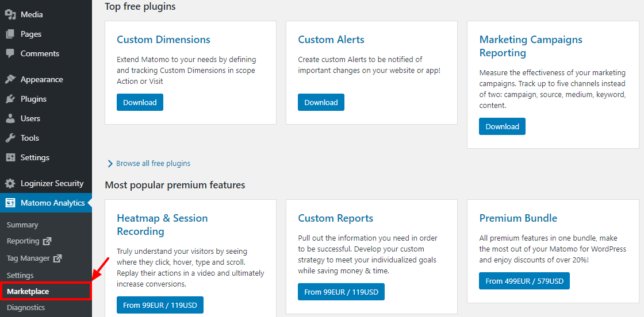The image size is (644, 317).
Task: Open Matomo Tag Manager submenu item
Action: point(28,258)
